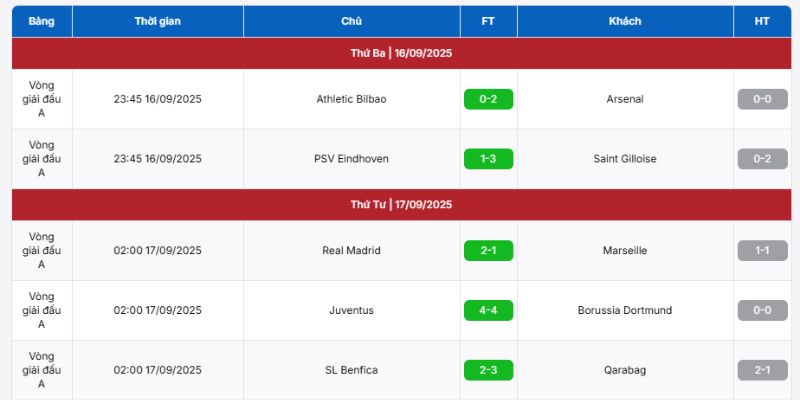800x400 pixels.
Task: Open the Borussia Dortmund team link
Action: [x=625, y=310]
